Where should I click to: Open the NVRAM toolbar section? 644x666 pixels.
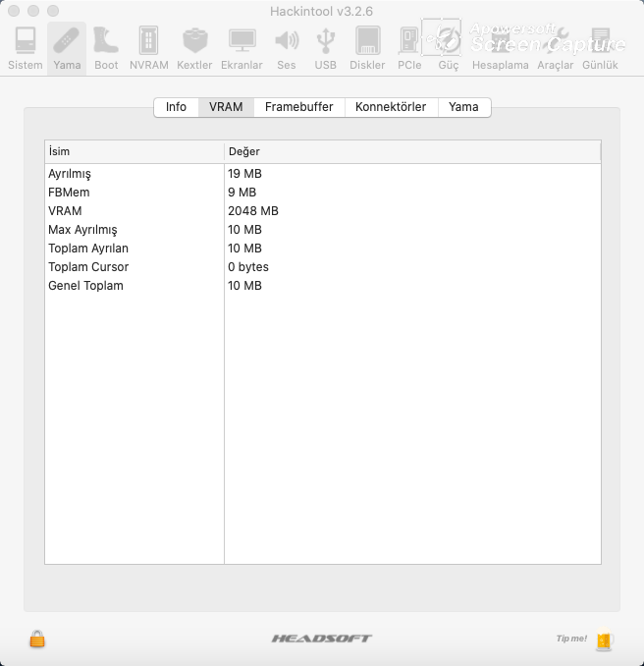point(149,48)
